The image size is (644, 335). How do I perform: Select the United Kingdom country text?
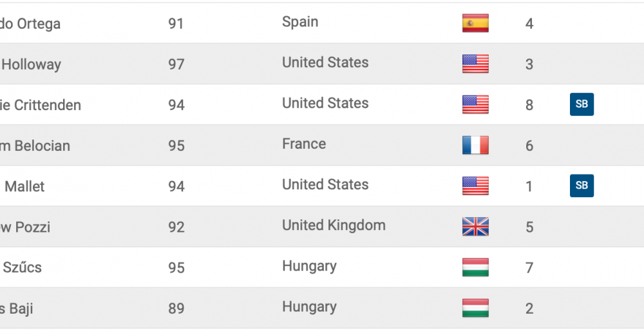tap(334, 225)
